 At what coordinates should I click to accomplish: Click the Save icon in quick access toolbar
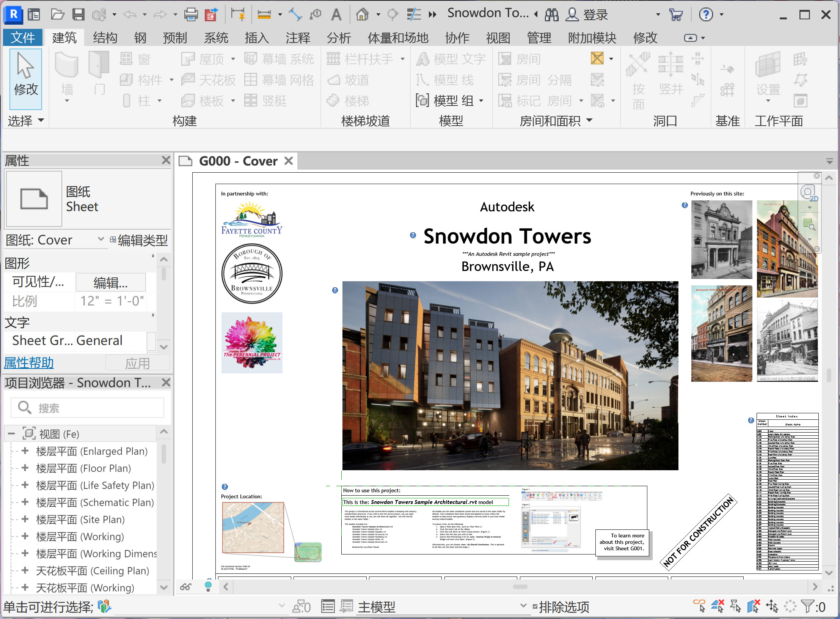pos(79,14)
